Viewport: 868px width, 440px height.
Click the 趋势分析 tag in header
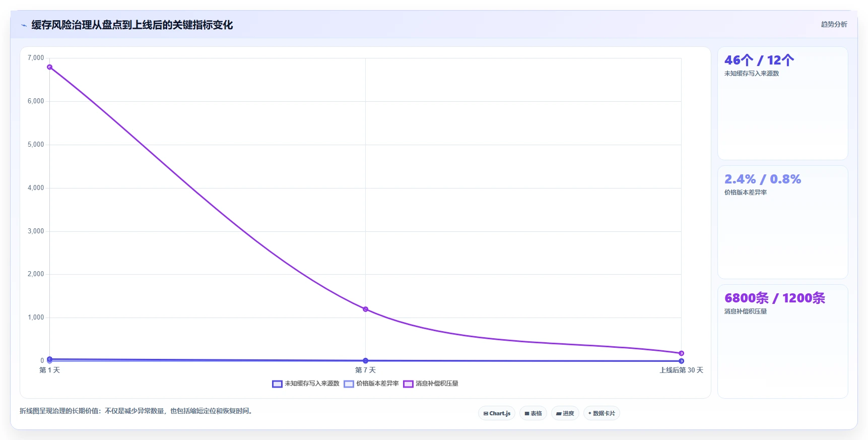tap(834, 24)
